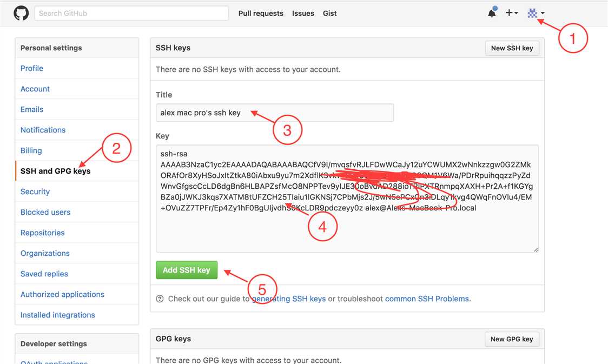Go to Pull requests

pyautogui.click(x=261, y=13)
